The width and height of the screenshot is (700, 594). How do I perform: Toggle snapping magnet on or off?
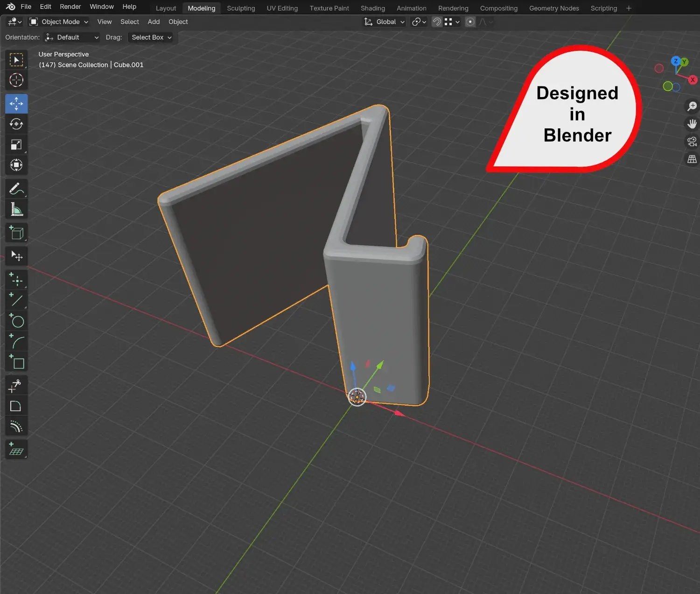437,22
